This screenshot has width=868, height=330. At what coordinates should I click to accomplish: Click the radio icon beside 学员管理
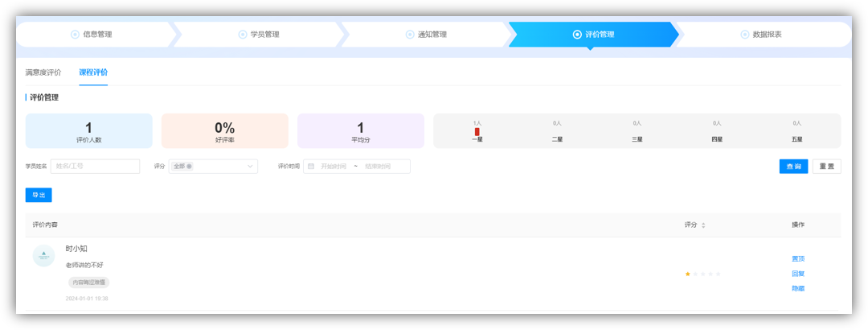pos(243,35)
